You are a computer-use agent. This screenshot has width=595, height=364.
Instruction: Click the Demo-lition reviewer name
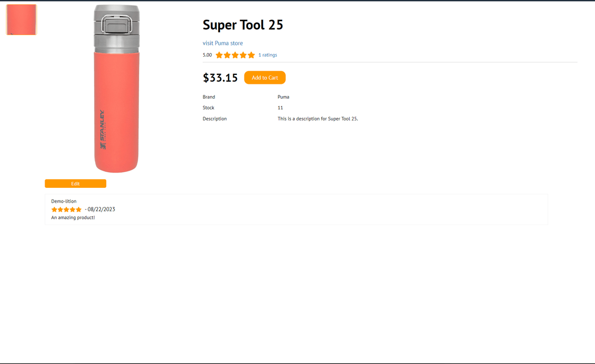[64, 201]
